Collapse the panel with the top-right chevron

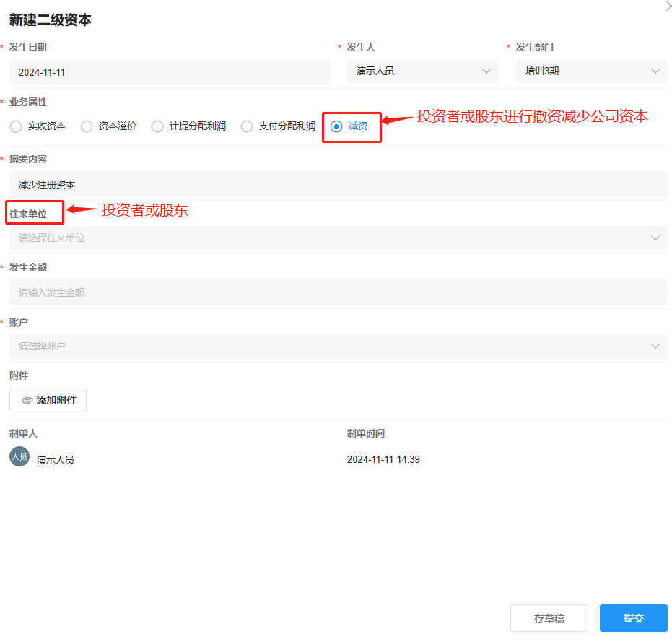pyautogui.click(x=668, y=6)
